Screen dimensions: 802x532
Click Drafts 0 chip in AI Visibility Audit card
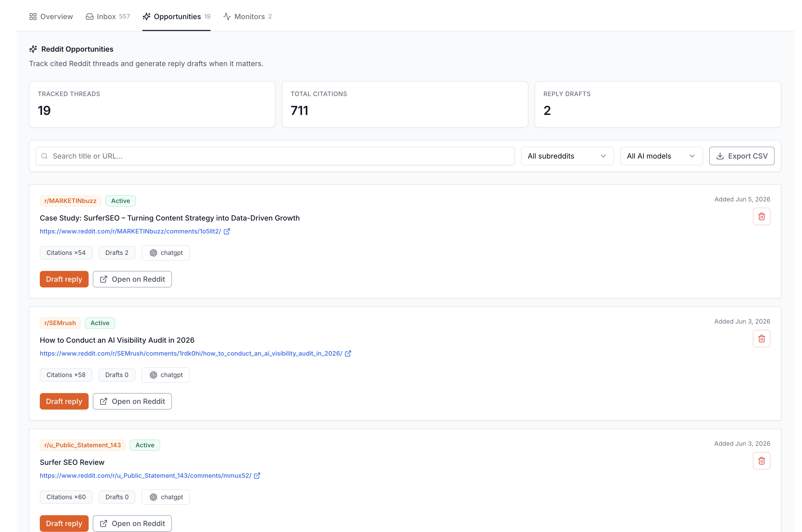click(x=117, y=375)
